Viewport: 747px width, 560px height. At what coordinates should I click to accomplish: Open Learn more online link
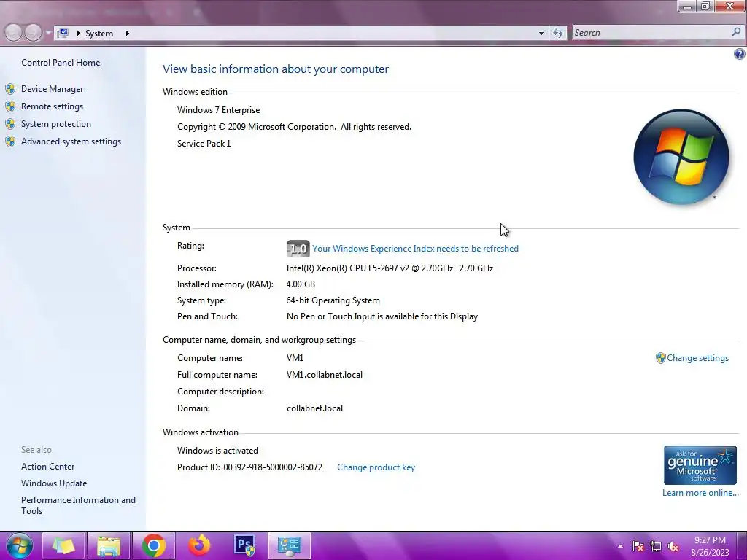pos(700,493)
